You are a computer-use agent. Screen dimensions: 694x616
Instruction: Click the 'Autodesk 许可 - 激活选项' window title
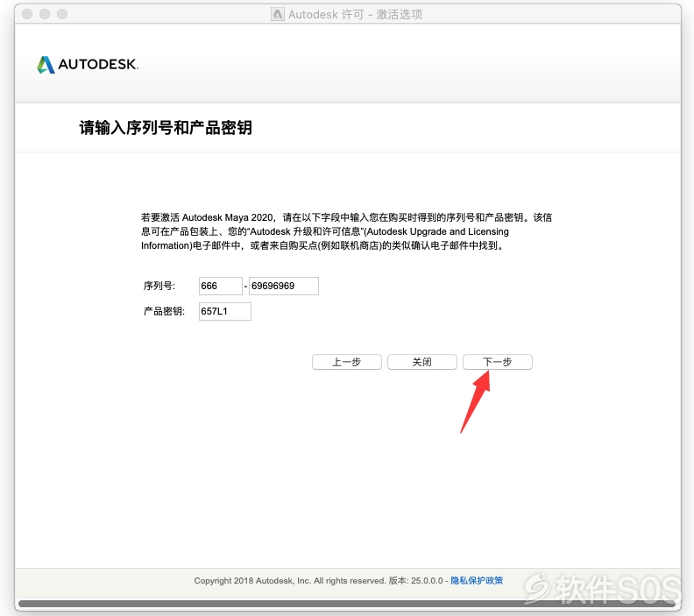356,15
